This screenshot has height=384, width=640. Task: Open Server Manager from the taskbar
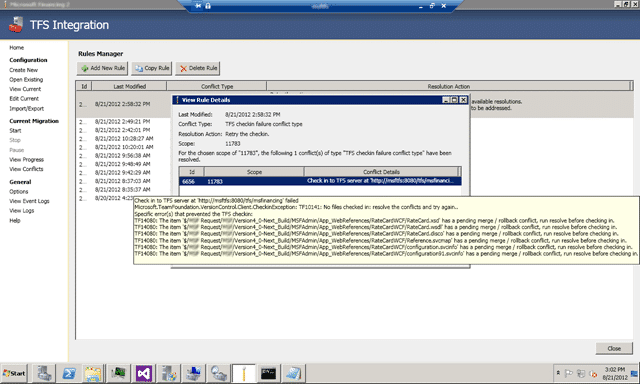click(x=44, y=373)
